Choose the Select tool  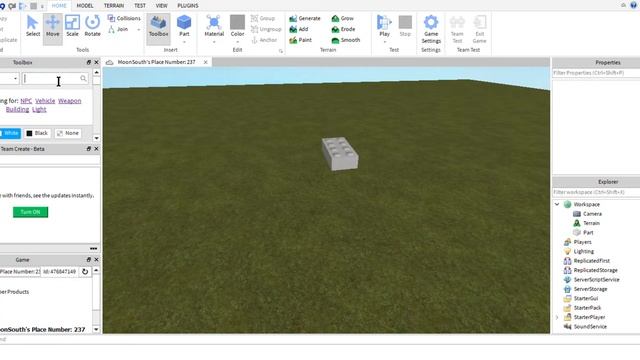[33, 26]
